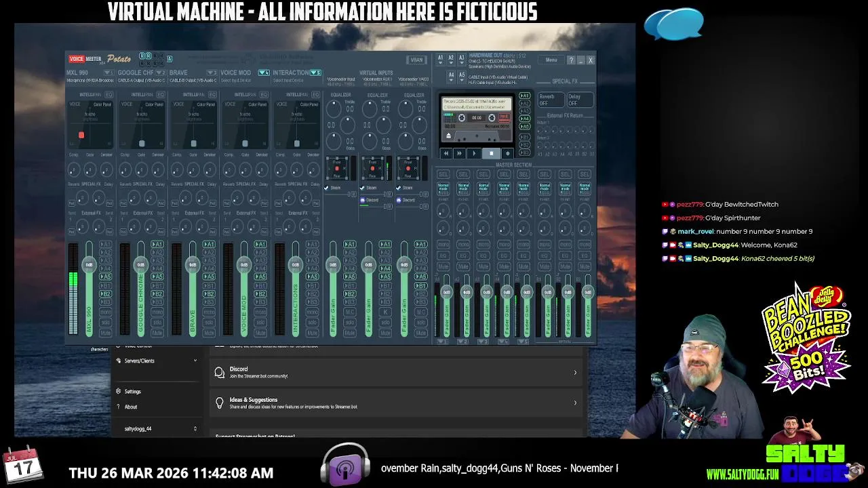Open EQ for Google Chrome strip

[x=161, y=95]
